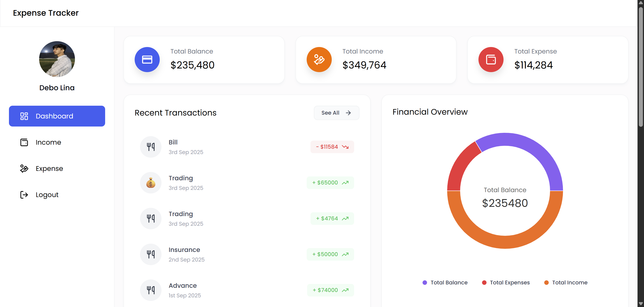Click the arrow icon in See All button
644x307 pixels.
click(348, 113)
